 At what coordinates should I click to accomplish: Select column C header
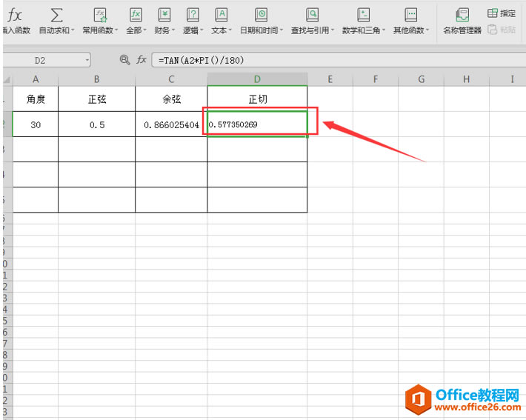pos(171,79)
